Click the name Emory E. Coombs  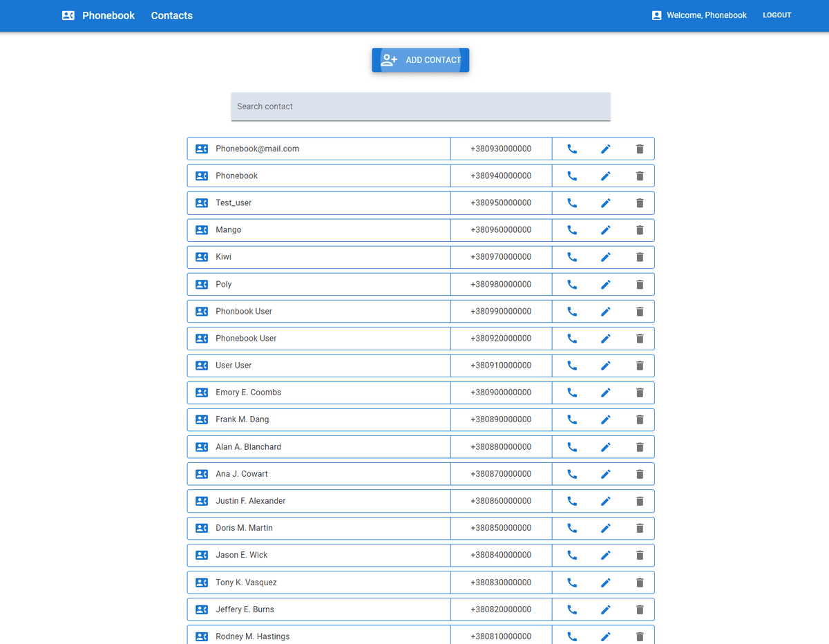click(249, 392)
